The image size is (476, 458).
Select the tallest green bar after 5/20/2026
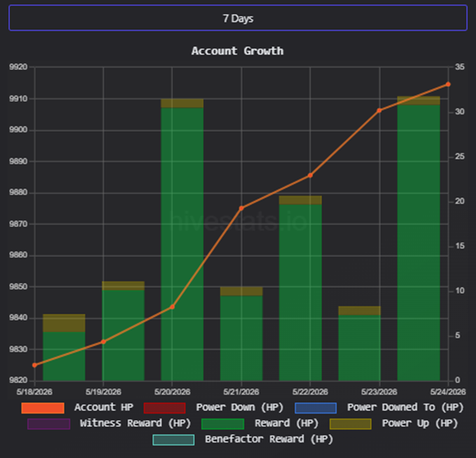[x=183, y=244]
